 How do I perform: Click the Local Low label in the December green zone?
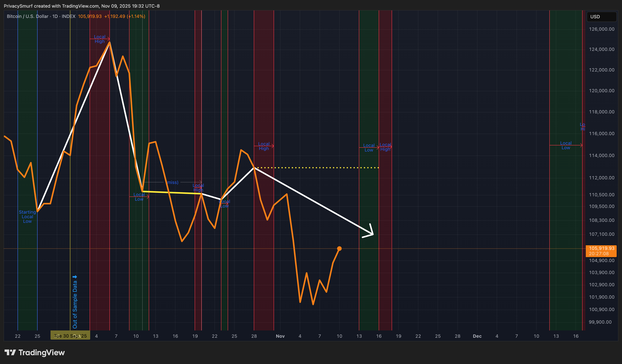[x=566, y=145]
